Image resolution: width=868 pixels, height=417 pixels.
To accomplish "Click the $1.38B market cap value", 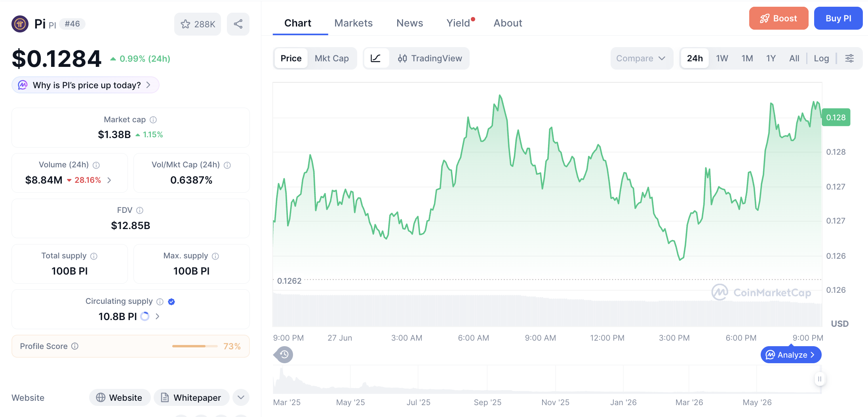I will pos(114,135).
